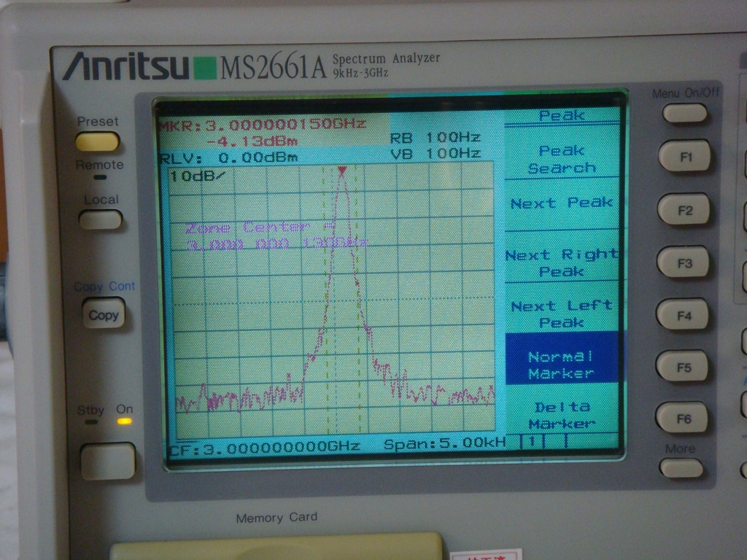Select the RLV: 0.00dBm reference level
Screen dimensions: 747x560
click(228, 157)
